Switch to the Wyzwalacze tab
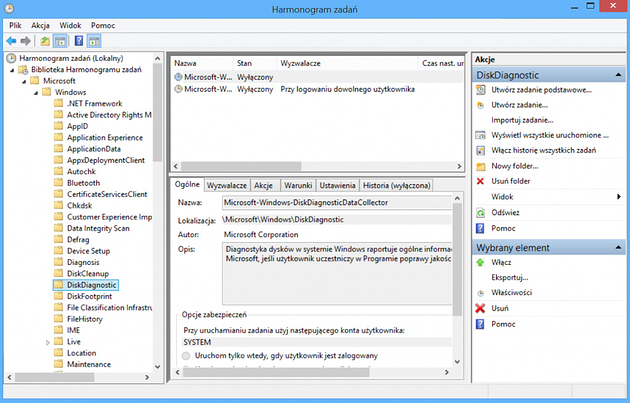 227,186
